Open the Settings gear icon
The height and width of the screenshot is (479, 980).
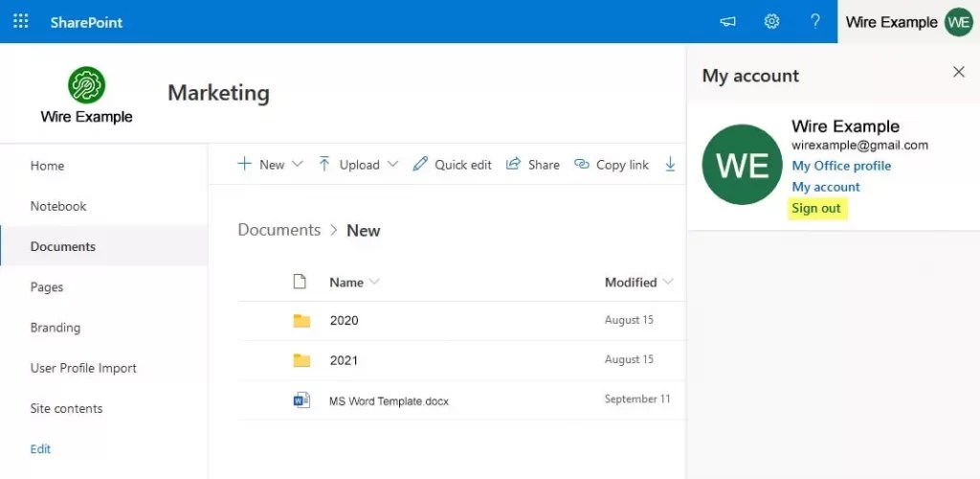coord(771,21)
